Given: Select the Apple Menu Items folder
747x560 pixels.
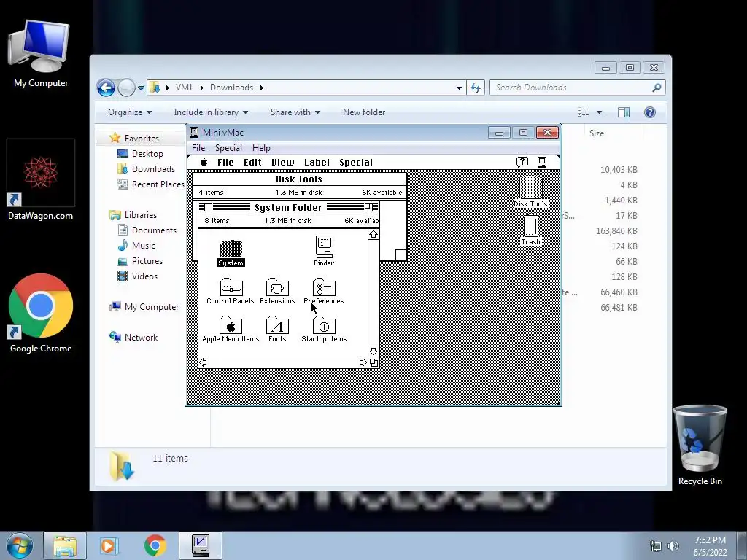Looking at the screenshot, I should 231,325.
